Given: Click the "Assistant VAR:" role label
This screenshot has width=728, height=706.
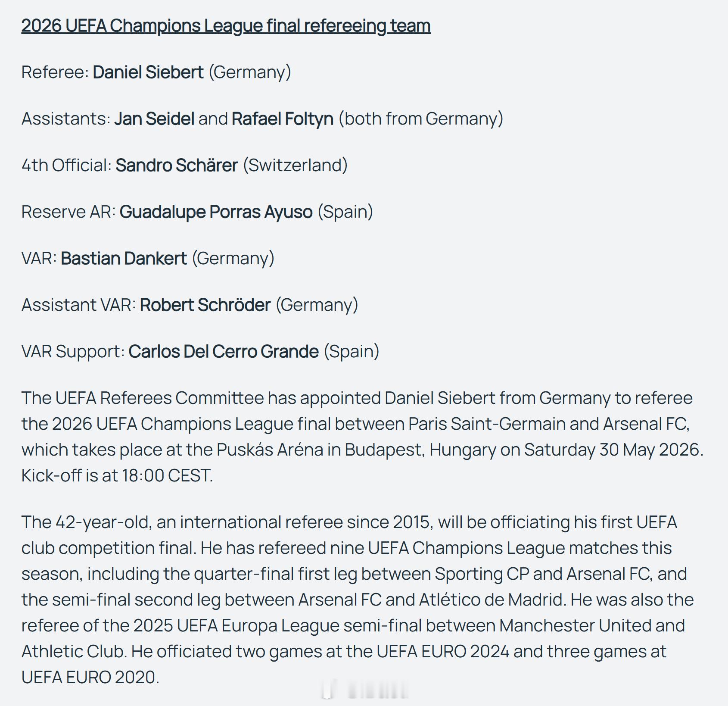Looking at the screenshot, I should pos(79,305).
